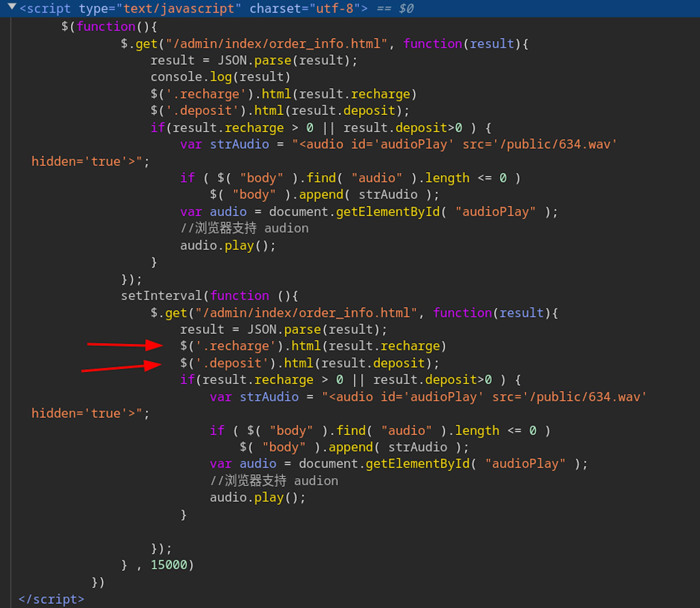
Task: Click the first 浏览器支持 audion comment
Action: point(244,228)
